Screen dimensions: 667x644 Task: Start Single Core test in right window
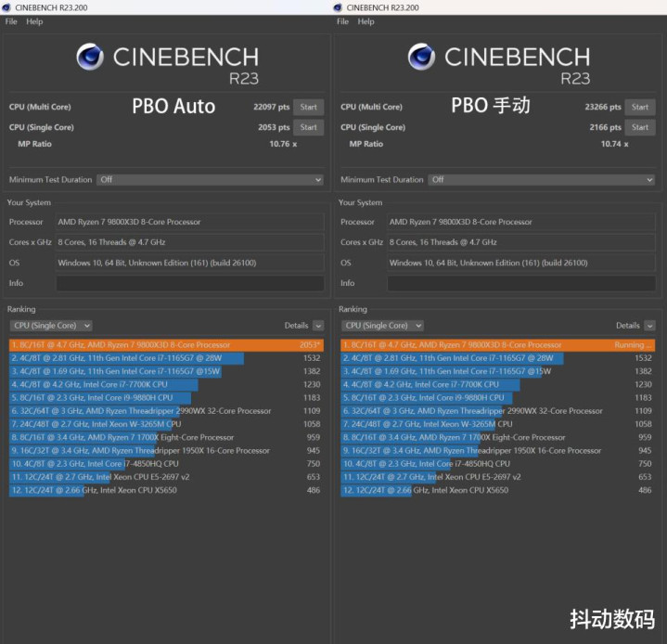640,127
